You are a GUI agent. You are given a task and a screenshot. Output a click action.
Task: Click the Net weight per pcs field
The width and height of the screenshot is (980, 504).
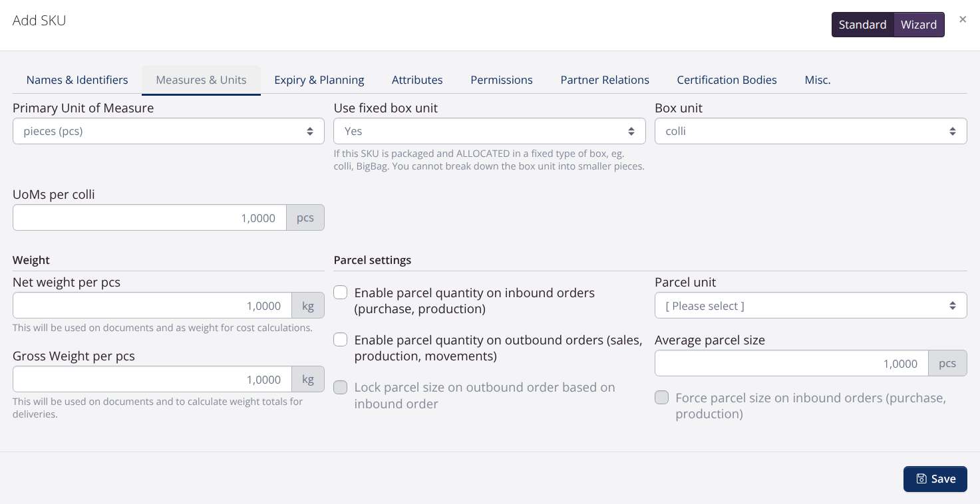[x=152, y=305]
